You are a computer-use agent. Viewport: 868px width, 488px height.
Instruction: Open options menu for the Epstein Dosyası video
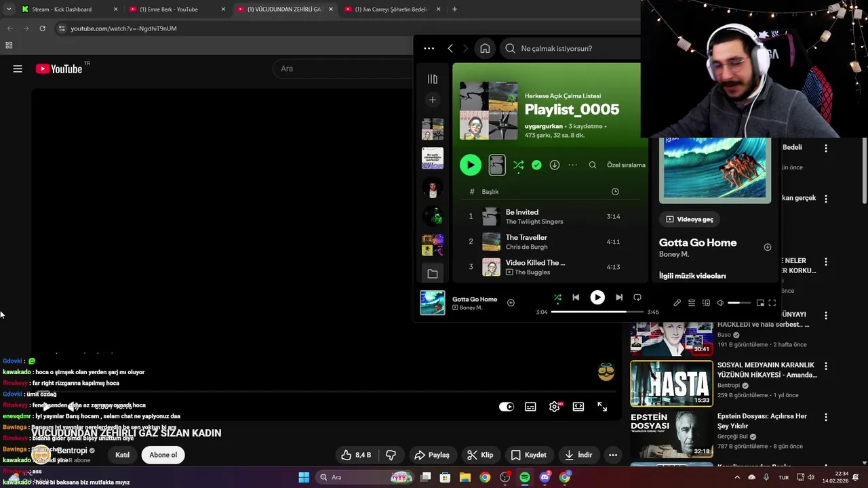coord(826,418)
